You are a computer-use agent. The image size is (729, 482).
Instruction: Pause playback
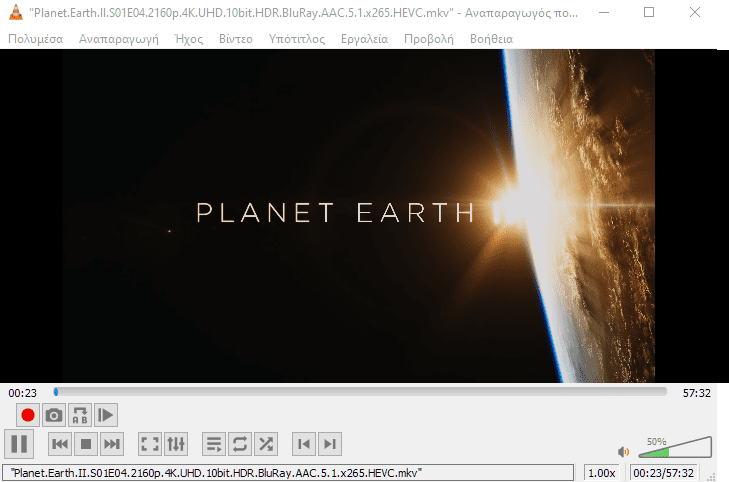point(19,444)
